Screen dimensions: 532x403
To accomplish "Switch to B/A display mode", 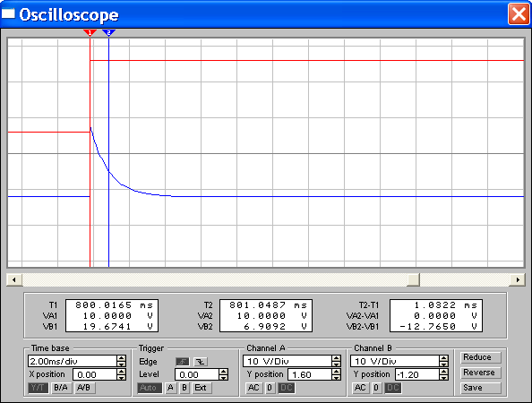I will click(61, 388).
